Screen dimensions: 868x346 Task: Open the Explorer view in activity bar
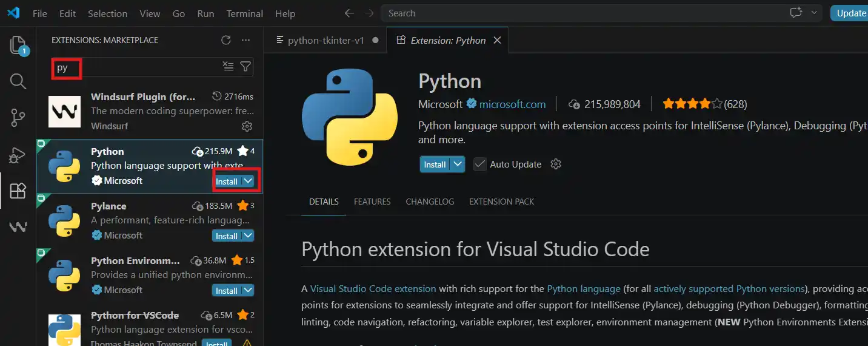[18, 45]
